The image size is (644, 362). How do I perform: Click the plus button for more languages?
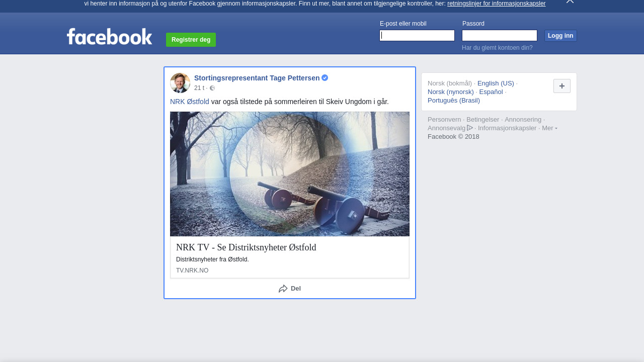[562, 86]
